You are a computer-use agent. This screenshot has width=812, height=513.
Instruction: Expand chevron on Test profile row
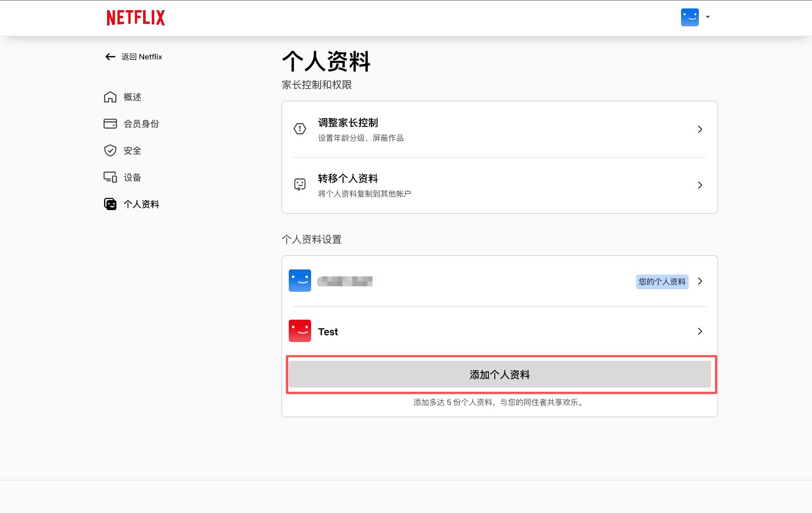click(700, 331)
